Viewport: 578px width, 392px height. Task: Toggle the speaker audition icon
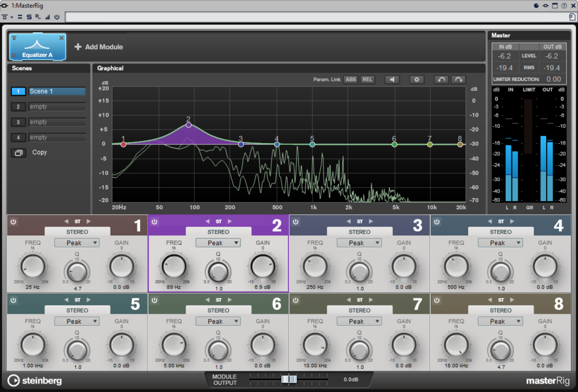coord(392,80)
